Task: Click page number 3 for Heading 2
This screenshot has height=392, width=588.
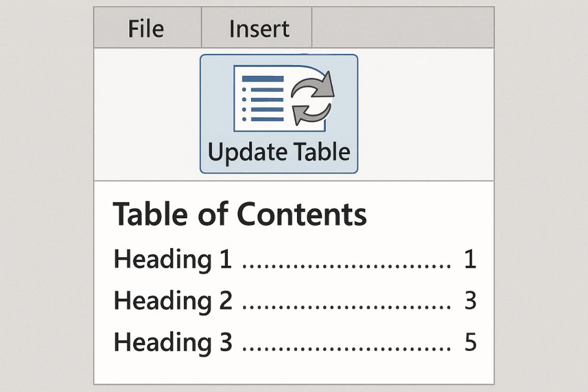Action: pos(470,301)
